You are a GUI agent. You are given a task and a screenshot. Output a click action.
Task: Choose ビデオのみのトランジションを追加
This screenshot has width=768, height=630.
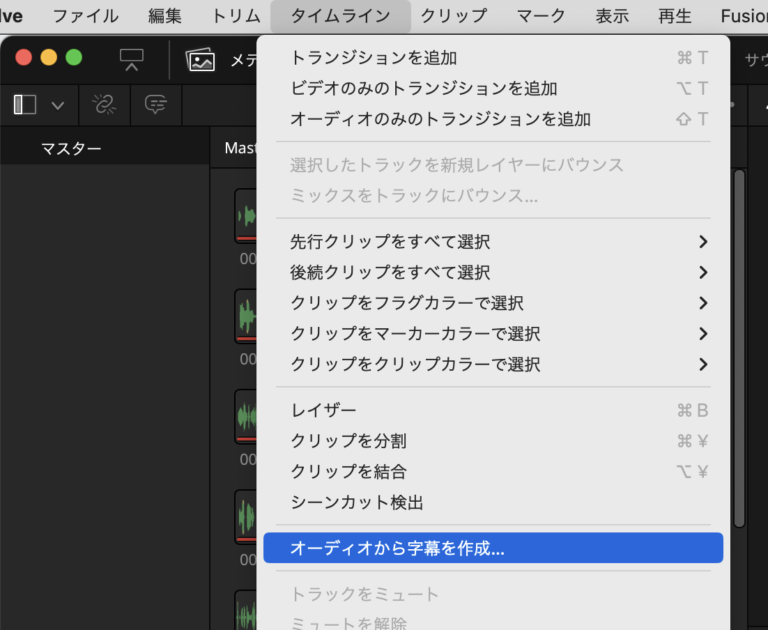click(493, 89)
